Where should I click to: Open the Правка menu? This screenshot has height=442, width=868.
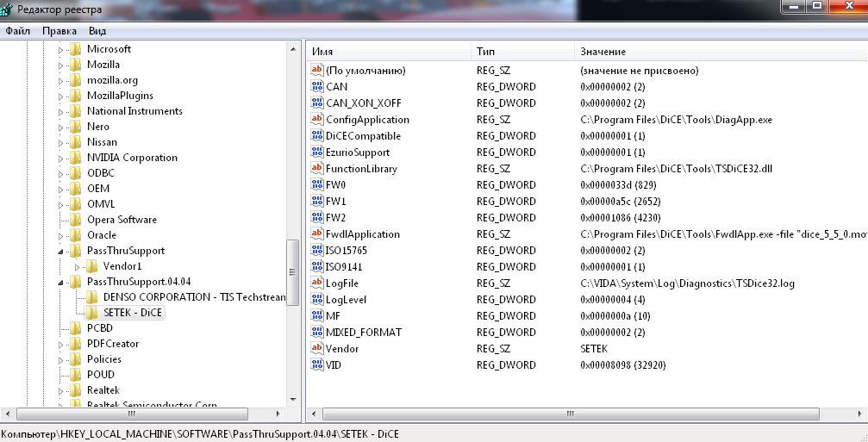(x=59, y=31)
